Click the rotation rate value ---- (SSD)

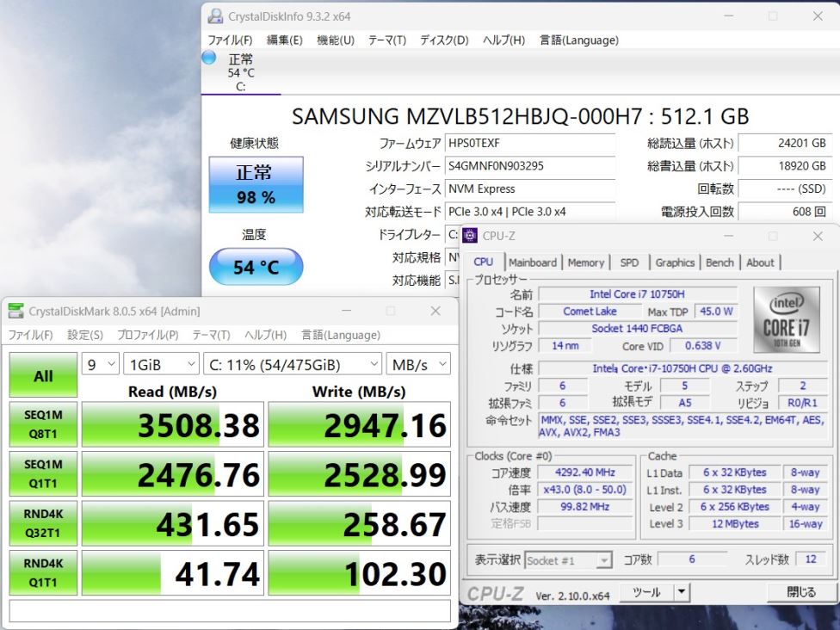[785, 188]
